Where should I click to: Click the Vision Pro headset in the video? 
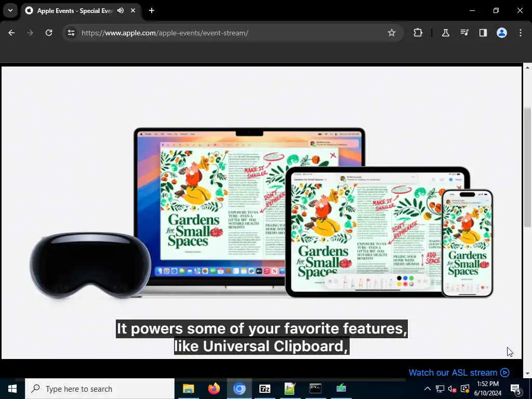coord(90,265)
